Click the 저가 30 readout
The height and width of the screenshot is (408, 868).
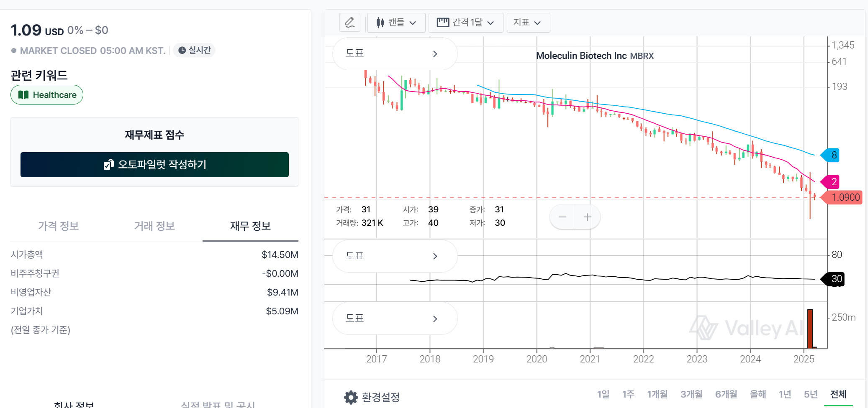point(487,223)
